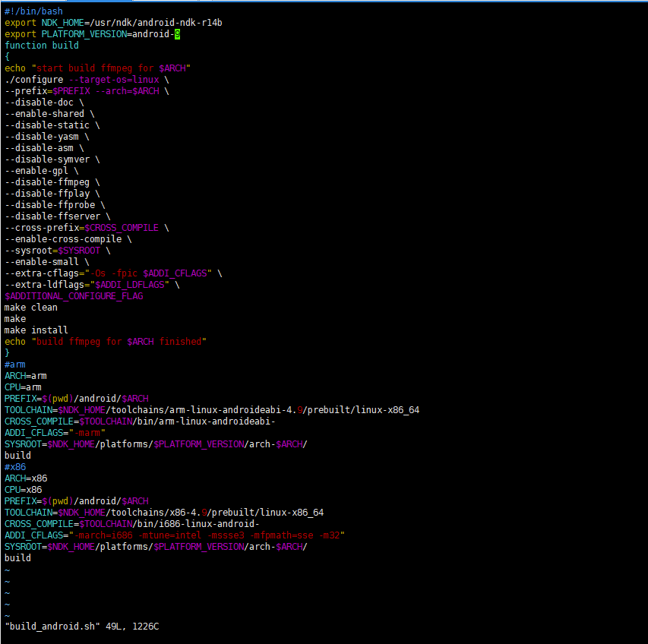
Task: Click the 'build ffmpeg for $ARCH finished' echo line
Action: pyautogui.click(x=106, y=342)
